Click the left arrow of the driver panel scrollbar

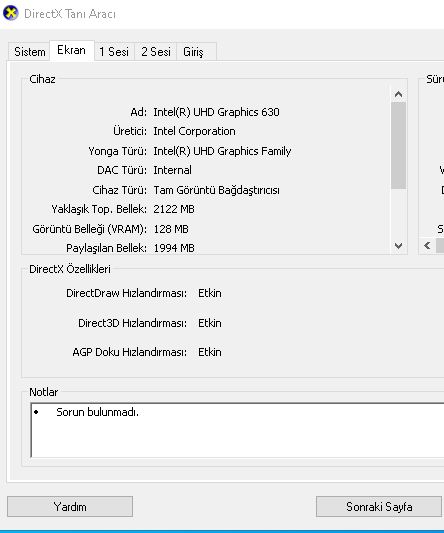[x=427, y=245]
